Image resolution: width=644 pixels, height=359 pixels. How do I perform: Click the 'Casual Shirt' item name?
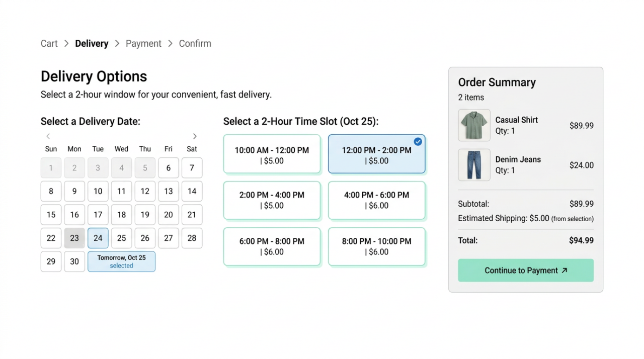tap(516, 120)
